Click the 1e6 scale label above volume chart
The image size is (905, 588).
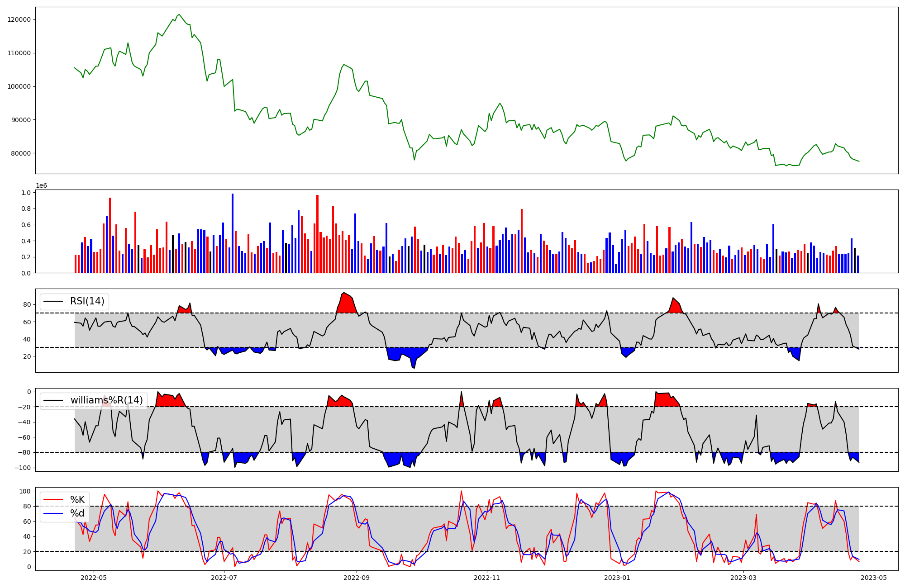41,186
